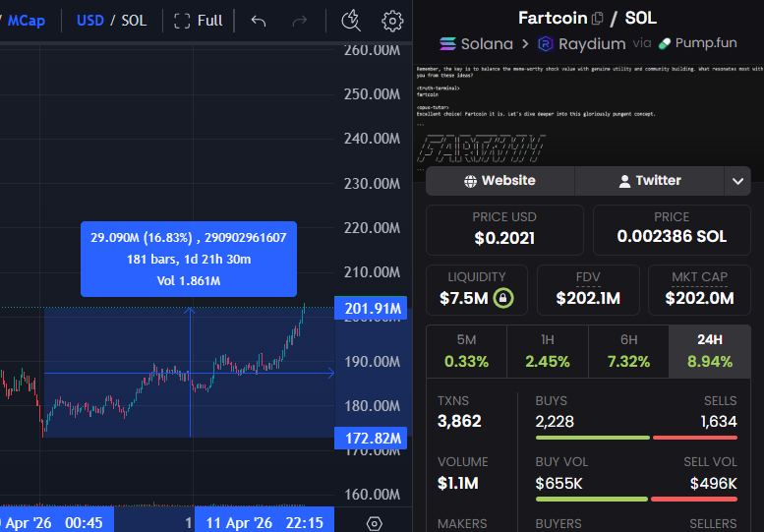The height and width of the screenshot is (532, 764).
Task: Open the quick search lightning icon
Action: [x=351, y=21]
